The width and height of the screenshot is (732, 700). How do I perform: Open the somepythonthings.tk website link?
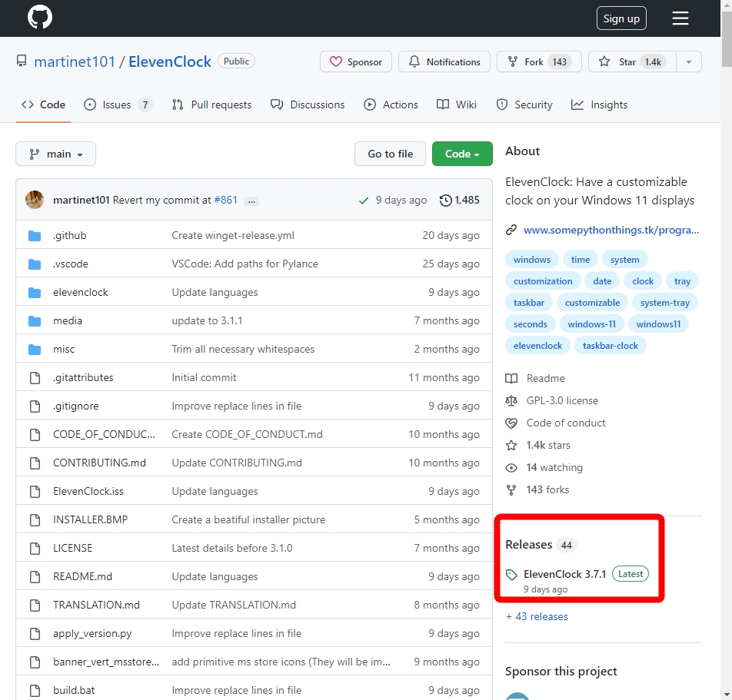tap(611, 230)
